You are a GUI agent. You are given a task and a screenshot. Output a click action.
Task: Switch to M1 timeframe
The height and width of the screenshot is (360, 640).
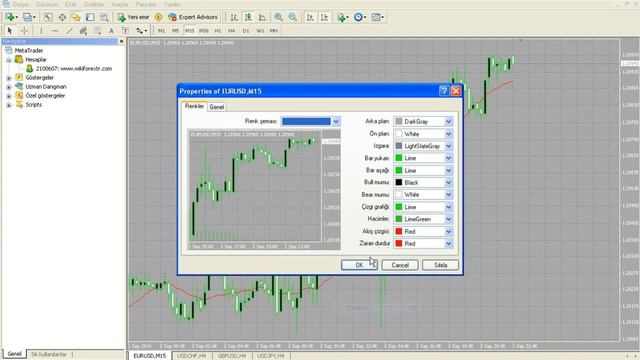[162, 31]
